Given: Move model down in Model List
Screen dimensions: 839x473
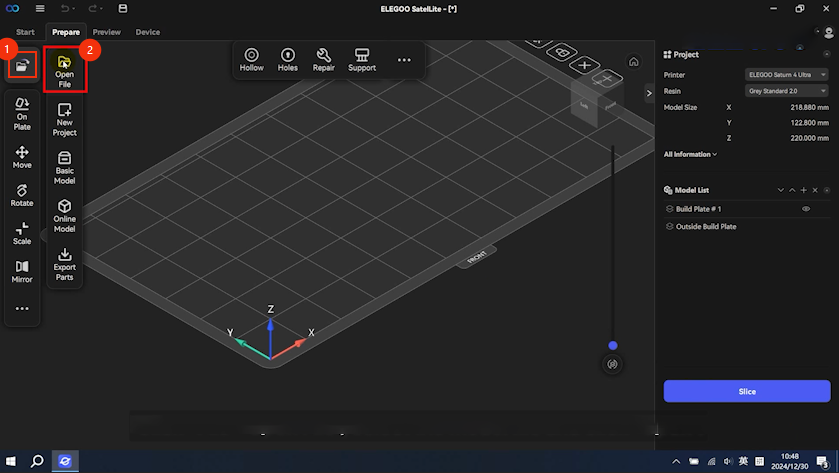Looking at the screenshot, I should click(781, 190).
